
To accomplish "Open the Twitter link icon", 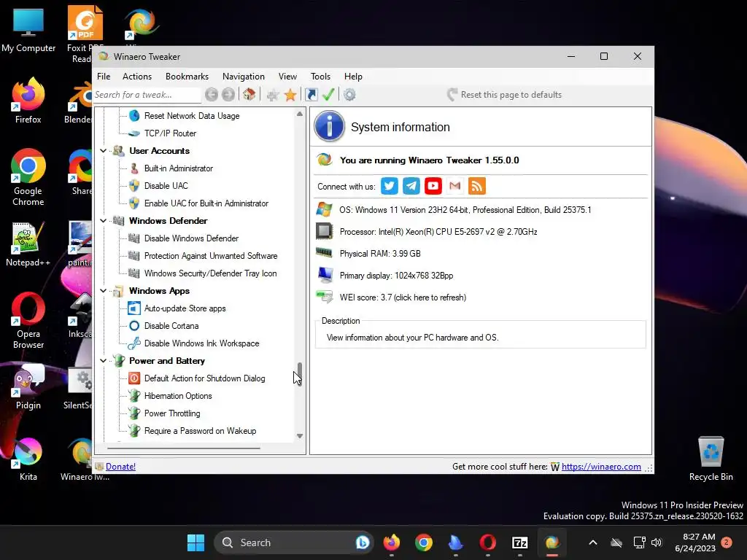I will click(390, 186).
